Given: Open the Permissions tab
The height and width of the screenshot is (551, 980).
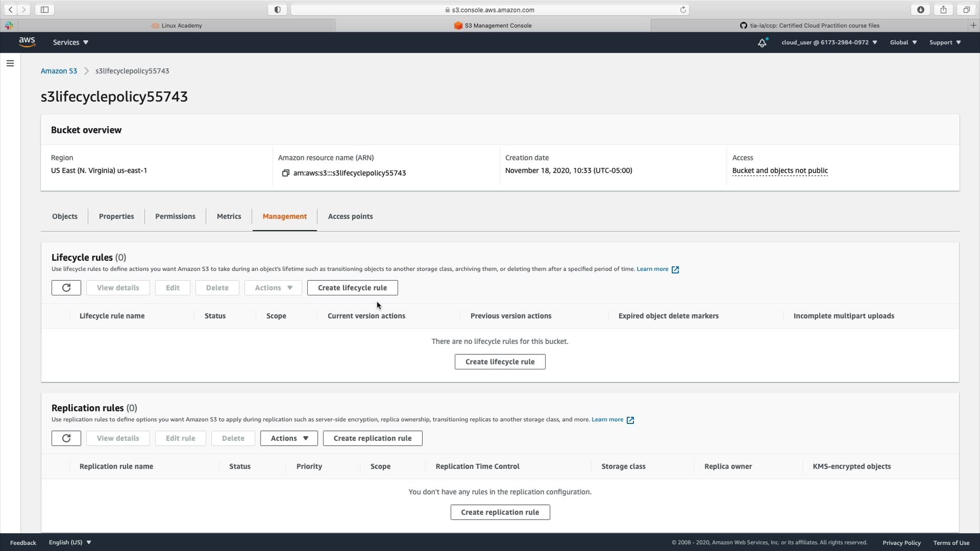Looking at the screenshot, I should pyautogui.click(x=175, y=216).
